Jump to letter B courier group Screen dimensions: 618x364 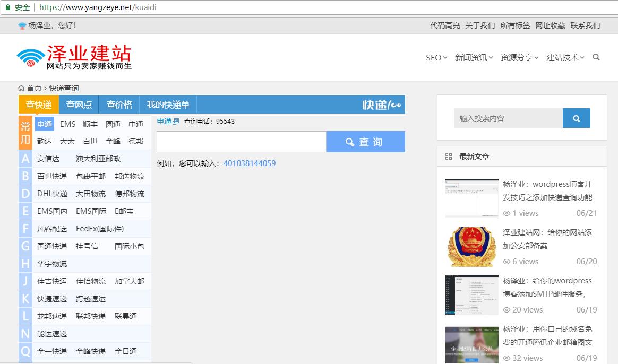25,176
